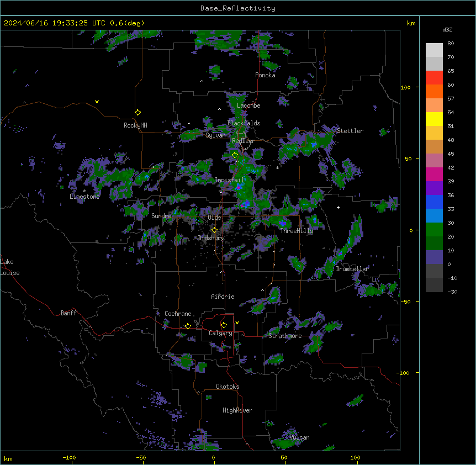476x465 pixels.
Task: Select the dark orange legend swatch below 60
Action: [434, 91]
